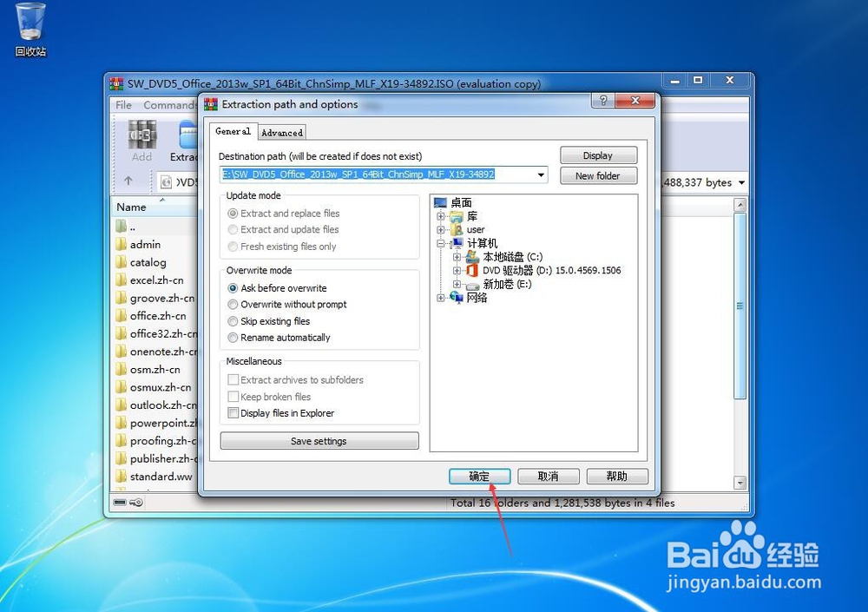Select the groove.zh-cn folder icon
Viewport: 868px width, 612px height.
(122, 298)
